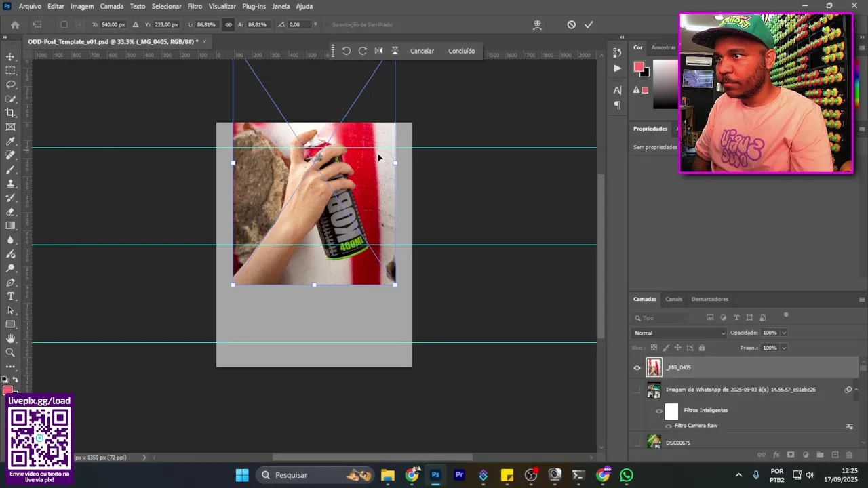Select the Crop tool
This screenshot has width=868, height=488.
tap(10, 113)
